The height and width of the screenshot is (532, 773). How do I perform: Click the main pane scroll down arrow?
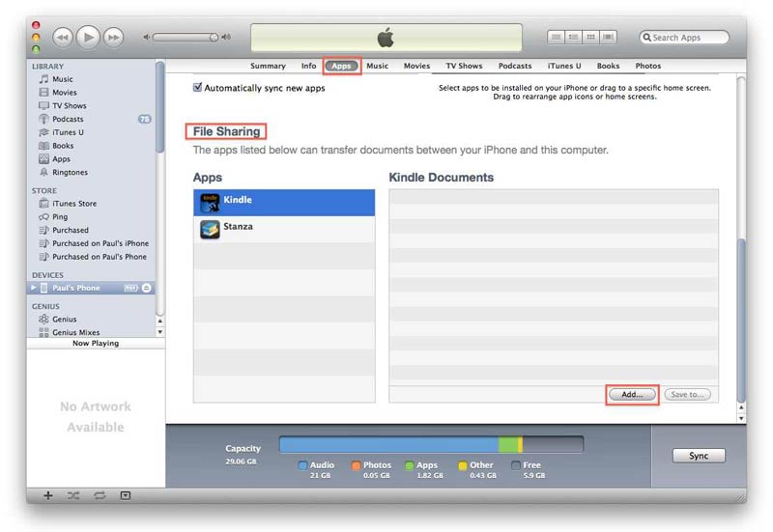[x=741, y=418]
